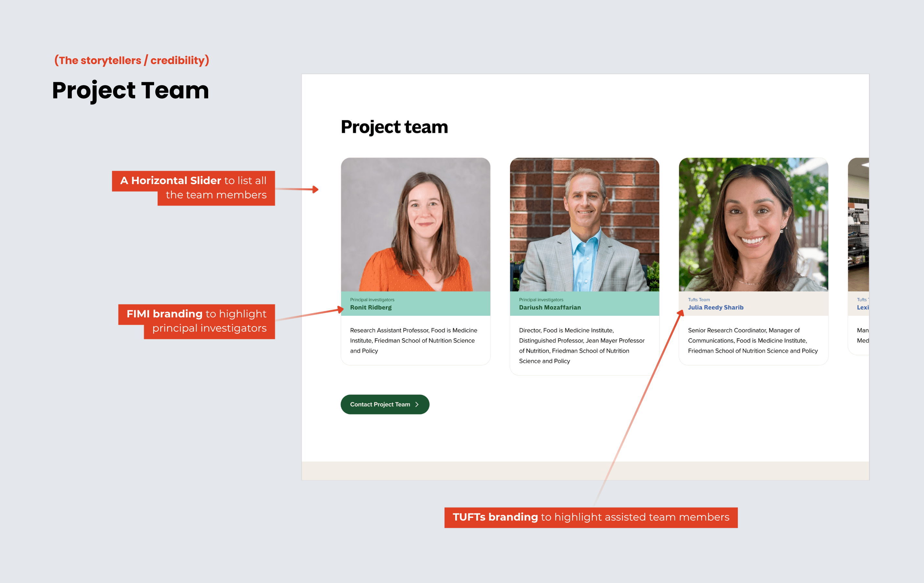924x583 pixels.
Task: Click '(The storytellers / credibility)' subtitle
Action: 132,60
